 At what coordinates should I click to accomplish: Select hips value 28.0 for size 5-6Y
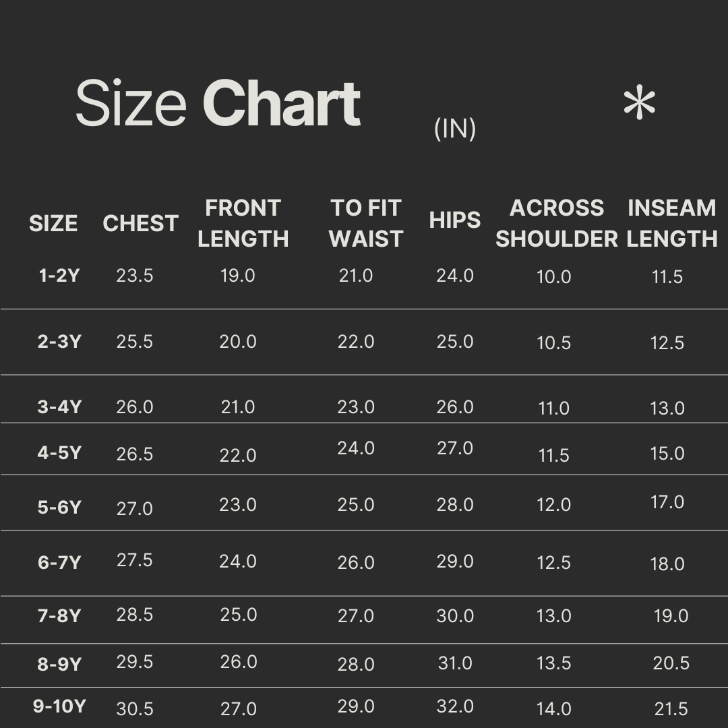coord(455,505)
